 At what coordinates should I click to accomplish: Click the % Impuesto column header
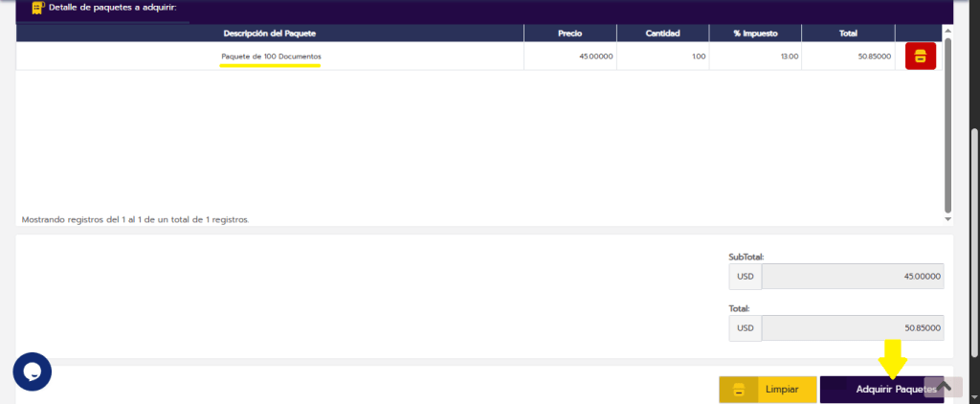tap(754, 33)
